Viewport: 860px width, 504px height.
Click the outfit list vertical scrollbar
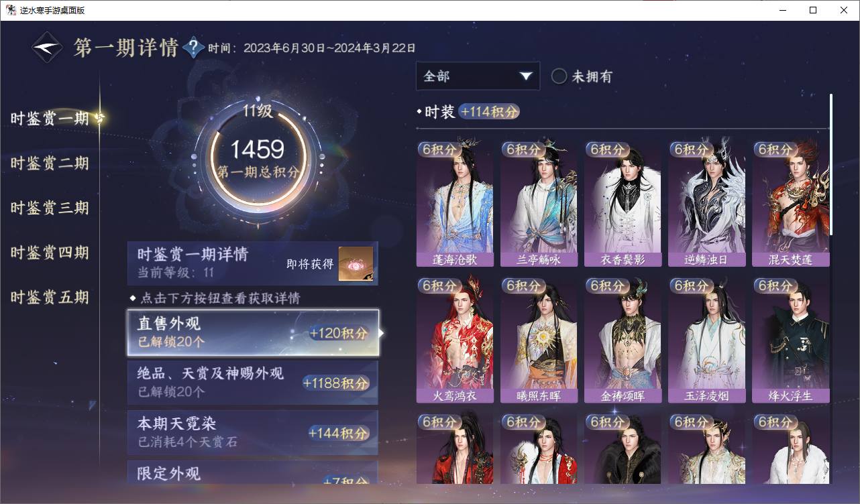831,164
